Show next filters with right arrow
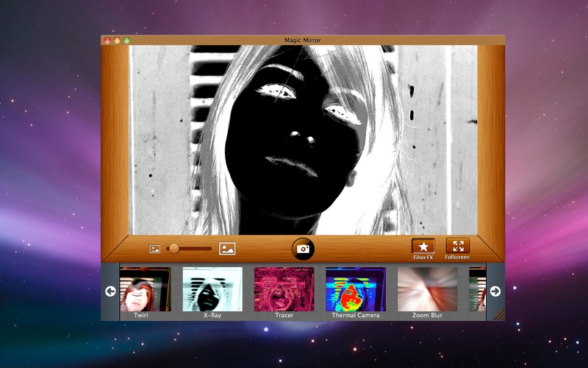 [x=495, y=291]
